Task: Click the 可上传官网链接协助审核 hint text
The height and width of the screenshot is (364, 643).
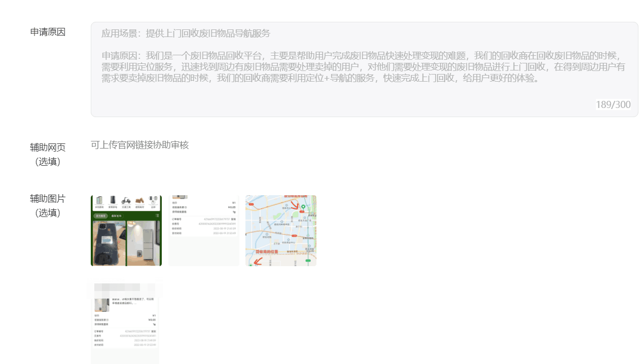Action: pos(139,145)
